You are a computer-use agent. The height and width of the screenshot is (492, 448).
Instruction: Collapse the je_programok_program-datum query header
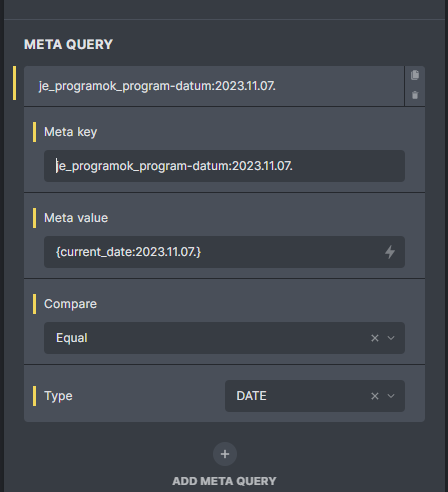pos(214,86)
